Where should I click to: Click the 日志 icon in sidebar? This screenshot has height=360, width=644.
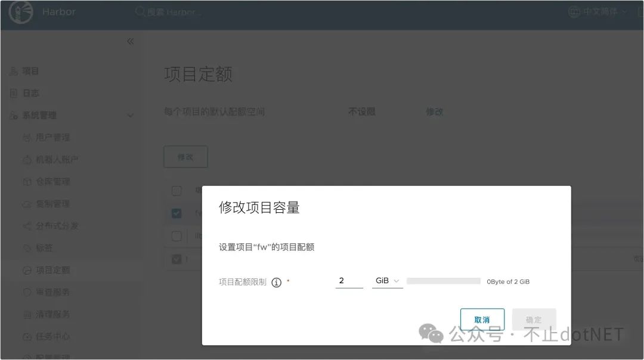[x=13, y=94]
